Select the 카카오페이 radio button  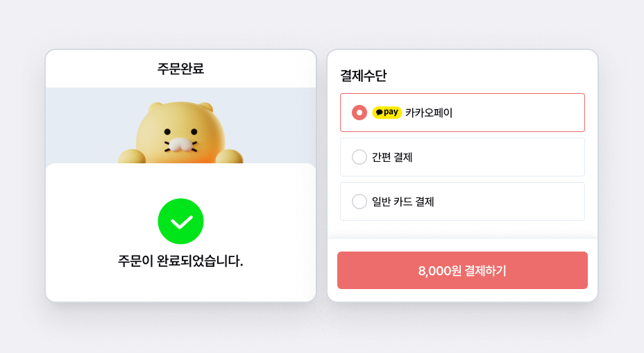pos(359,113)
